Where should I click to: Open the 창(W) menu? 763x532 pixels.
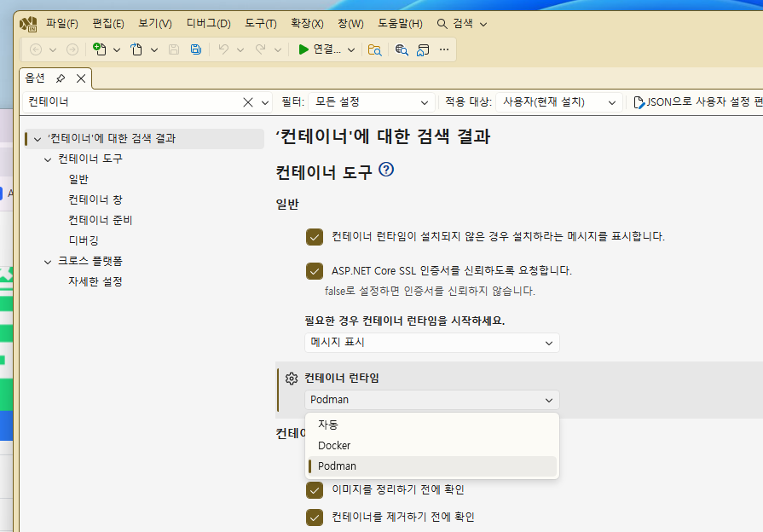(350, 24)
